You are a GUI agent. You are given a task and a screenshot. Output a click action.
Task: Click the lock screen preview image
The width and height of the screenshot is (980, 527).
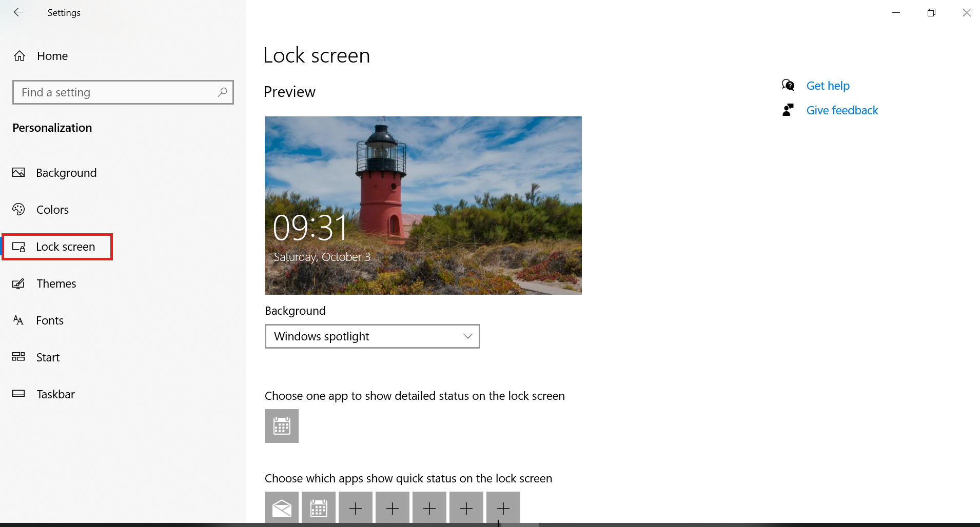point(422,205)
